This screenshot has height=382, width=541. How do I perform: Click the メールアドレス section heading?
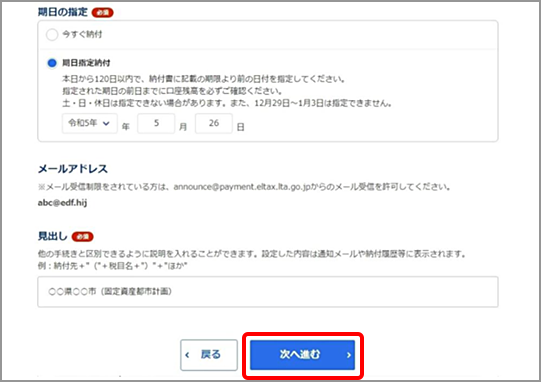(x=73, y=169)
